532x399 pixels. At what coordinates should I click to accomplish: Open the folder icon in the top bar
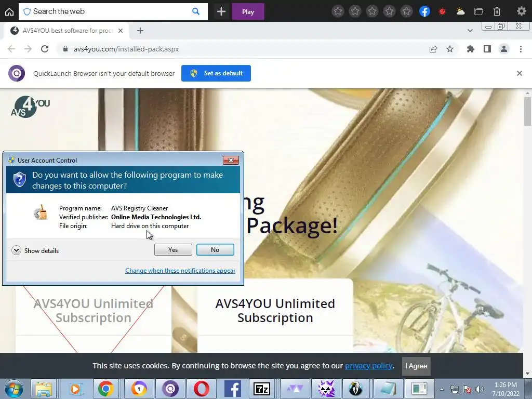click(x=478, y=11)
